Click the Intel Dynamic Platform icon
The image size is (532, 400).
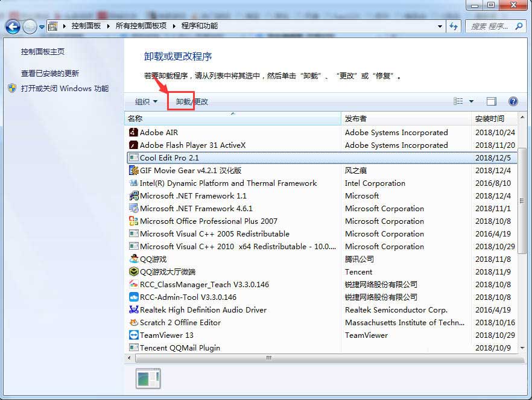point(134,183)
